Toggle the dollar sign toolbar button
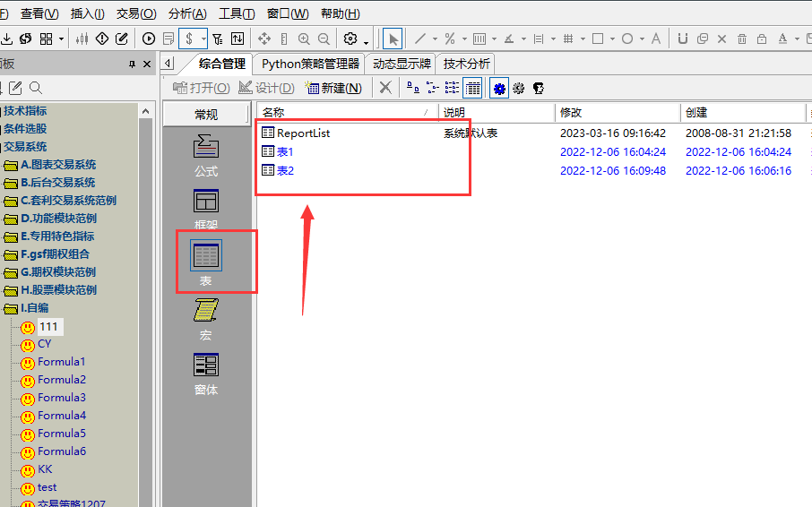Screen dimensions: 812x507 click(x=189, y=39)
